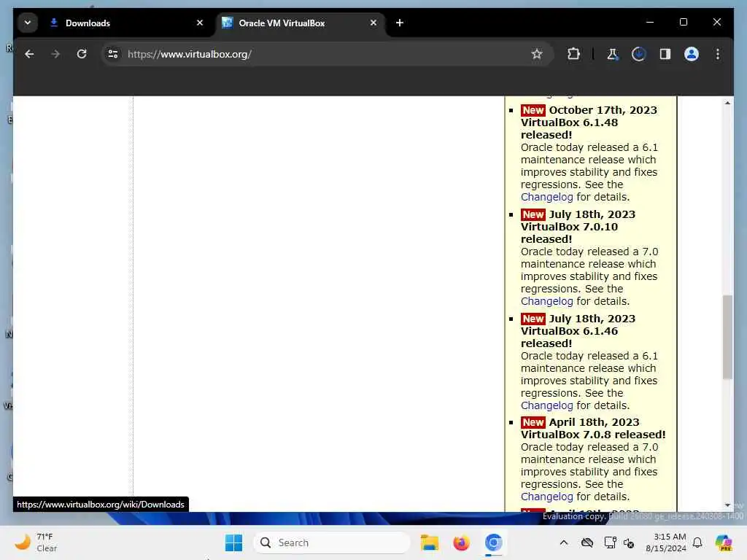Open the weather widget showing 71°F
Image resolution: width=747 pixels, height=560 pixels.
click(x=36, y=542)
